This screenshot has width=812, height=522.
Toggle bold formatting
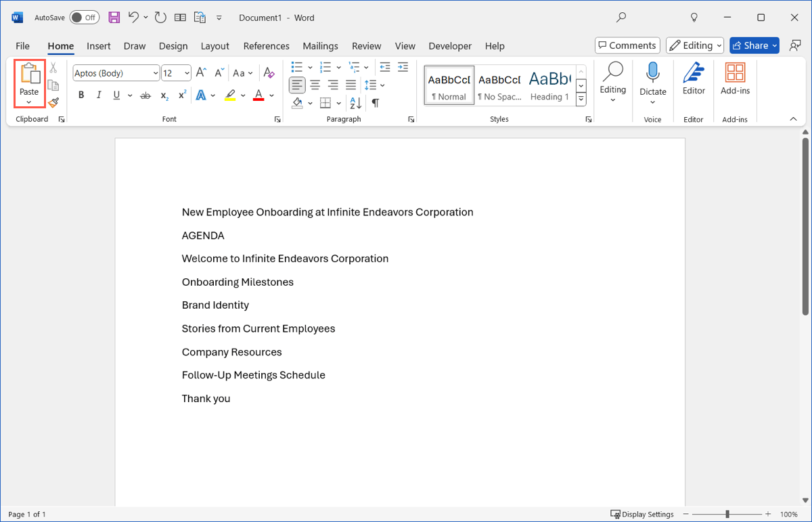click(x=81, y=95)
